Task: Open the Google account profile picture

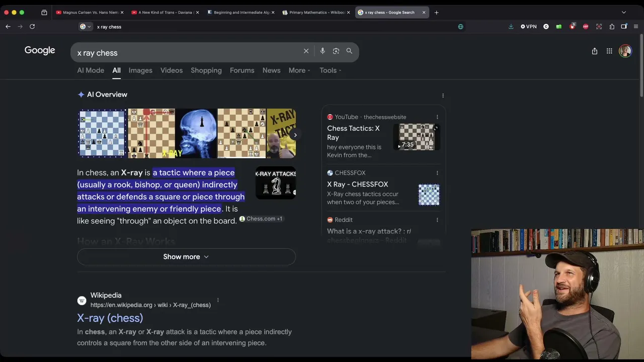Action: click(625, 51)
